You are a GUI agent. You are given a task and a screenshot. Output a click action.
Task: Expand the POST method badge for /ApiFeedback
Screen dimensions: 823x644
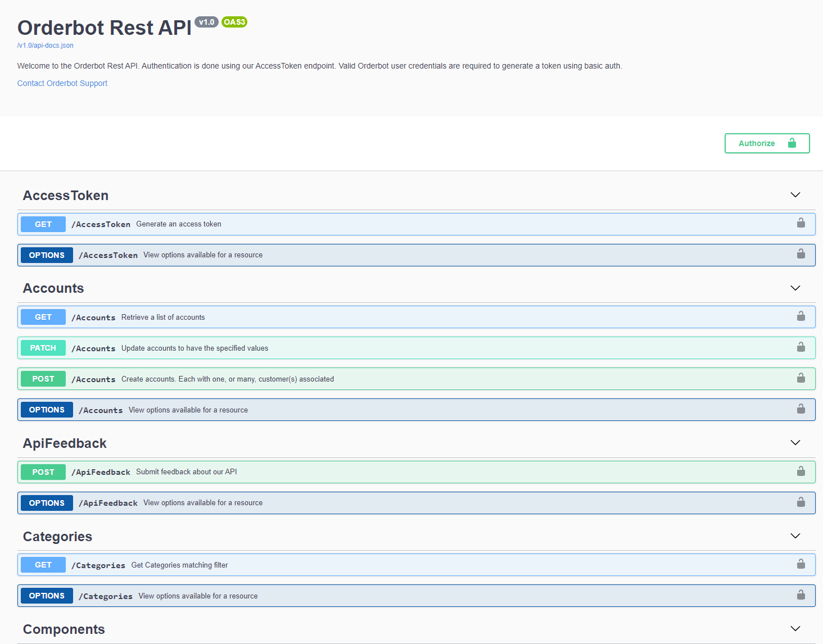click(x=43, y=472)
